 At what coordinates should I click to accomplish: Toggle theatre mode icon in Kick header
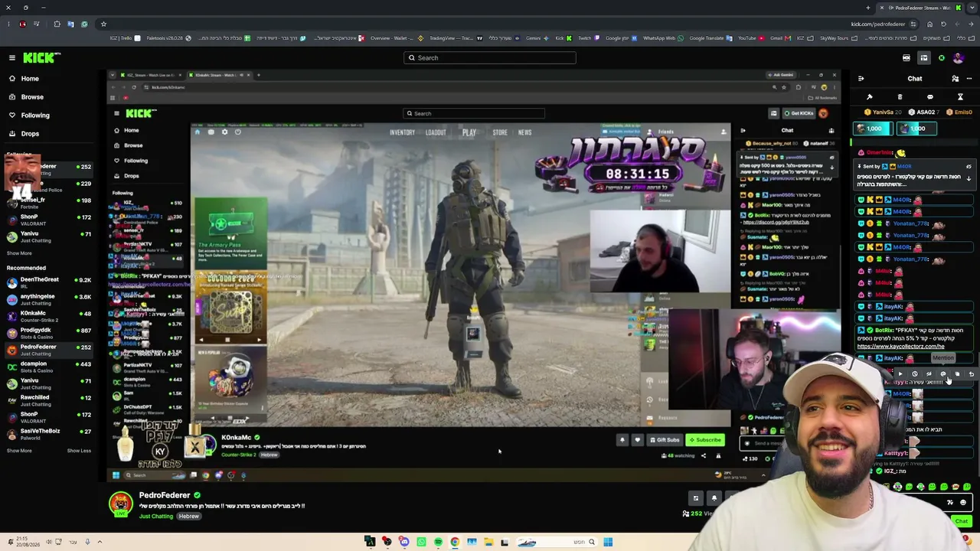924,58
